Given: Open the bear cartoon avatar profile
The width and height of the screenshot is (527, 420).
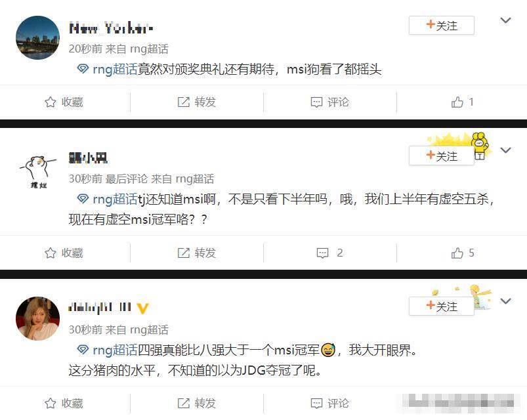Looking at the screenshot, I should click(37, 171).
